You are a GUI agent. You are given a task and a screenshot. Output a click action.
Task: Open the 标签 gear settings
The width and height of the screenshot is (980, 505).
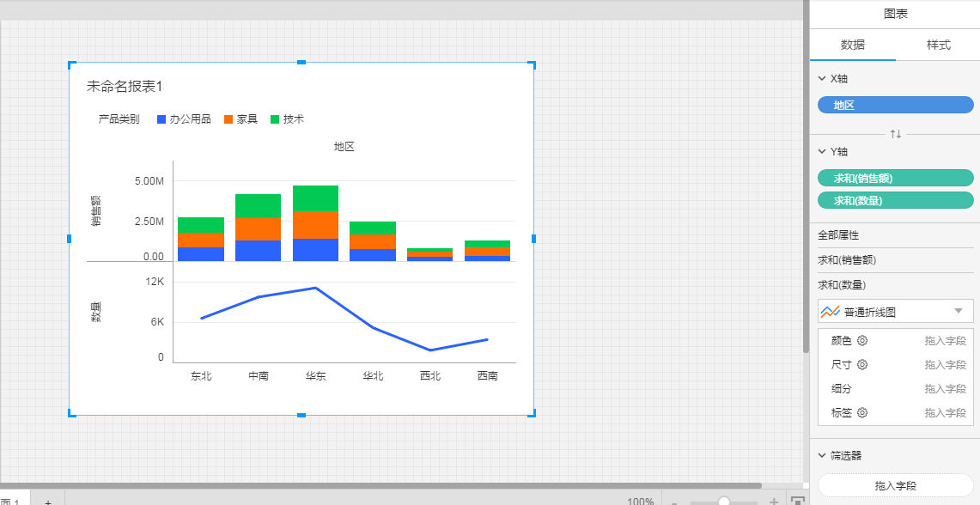point(862,412)
